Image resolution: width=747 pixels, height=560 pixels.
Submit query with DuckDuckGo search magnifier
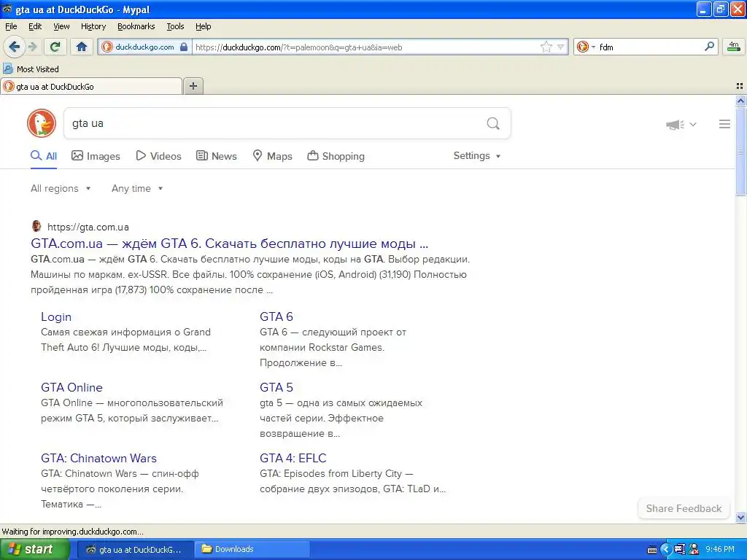(x=493, y=124)
